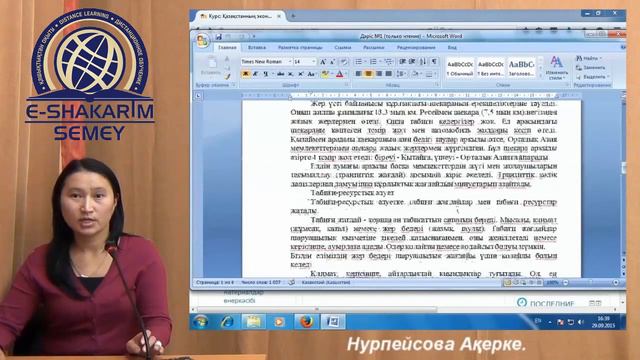Click zoom slider in Word status bar
This screenshot has width=640, height=360.
click(591, 282)
